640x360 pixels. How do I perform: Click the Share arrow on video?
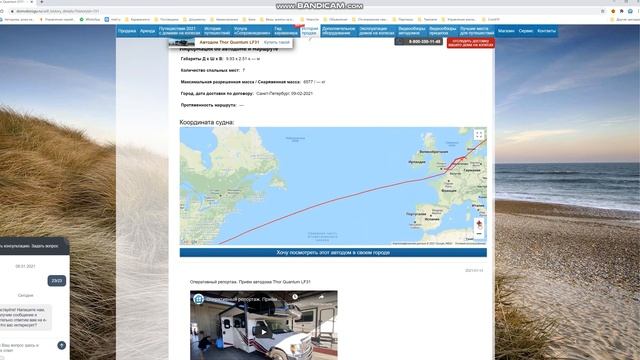click(321, 297)
